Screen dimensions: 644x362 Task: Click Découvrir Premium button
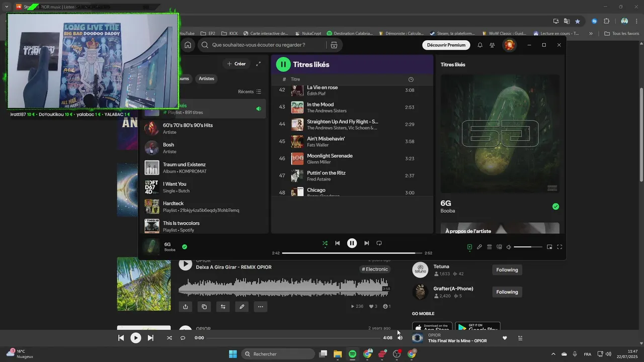(x=446, y=45)
